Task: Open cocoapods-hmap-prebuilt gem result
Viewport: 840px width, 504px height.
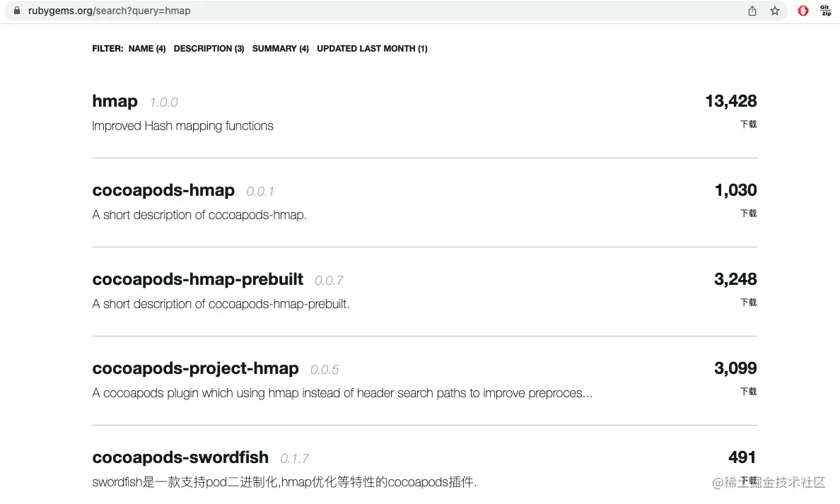Action: (197, 279)
